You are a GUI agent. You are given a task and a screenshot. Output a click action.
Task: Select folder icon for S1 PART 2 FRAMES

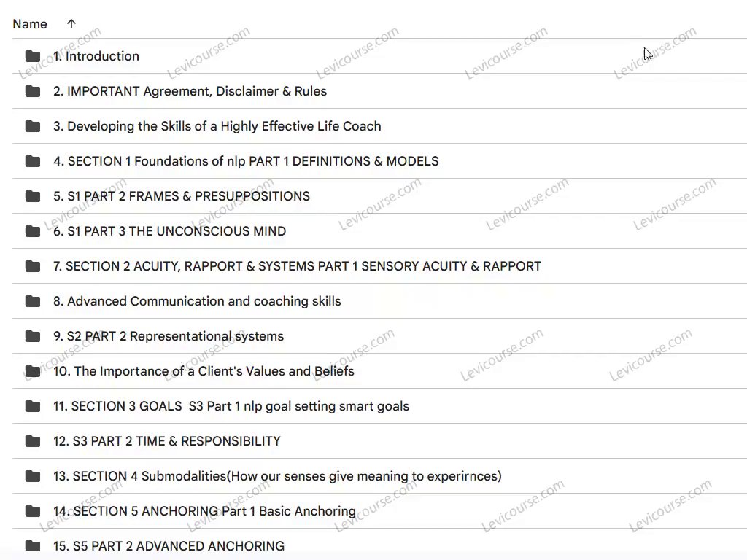click(32, 196)
